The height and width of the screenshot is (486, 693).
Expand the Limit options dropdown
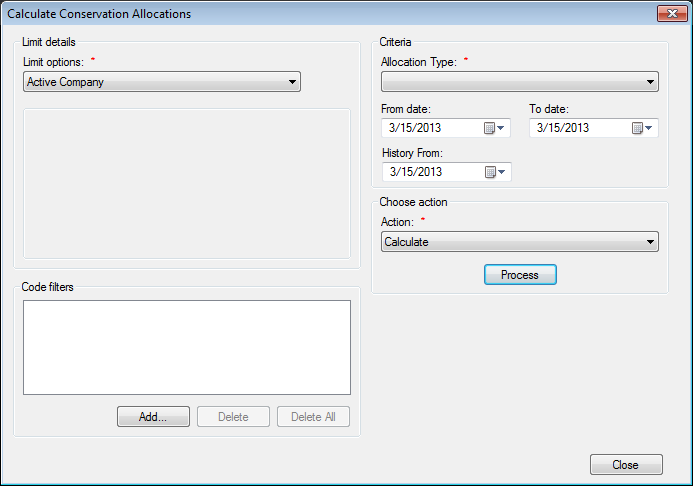162,82
